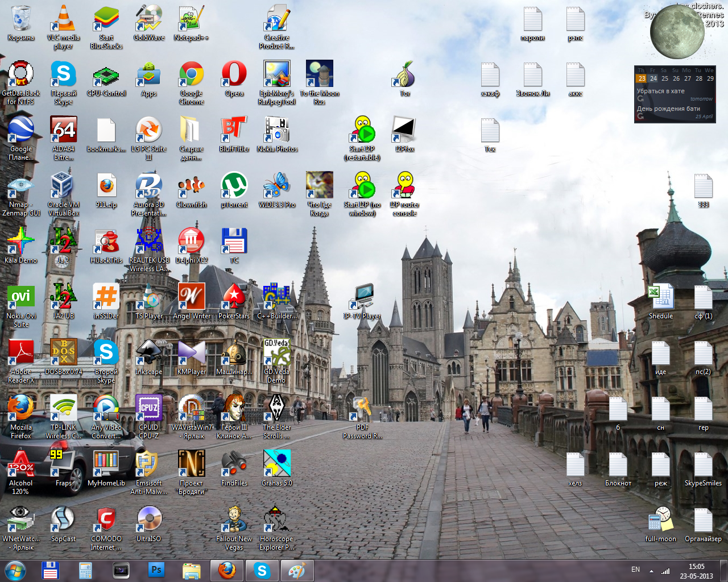Image resolution: width=728 pixels, height=582 pixels.
Task: Open network signal tray icon
Action: tap(665, 571)
